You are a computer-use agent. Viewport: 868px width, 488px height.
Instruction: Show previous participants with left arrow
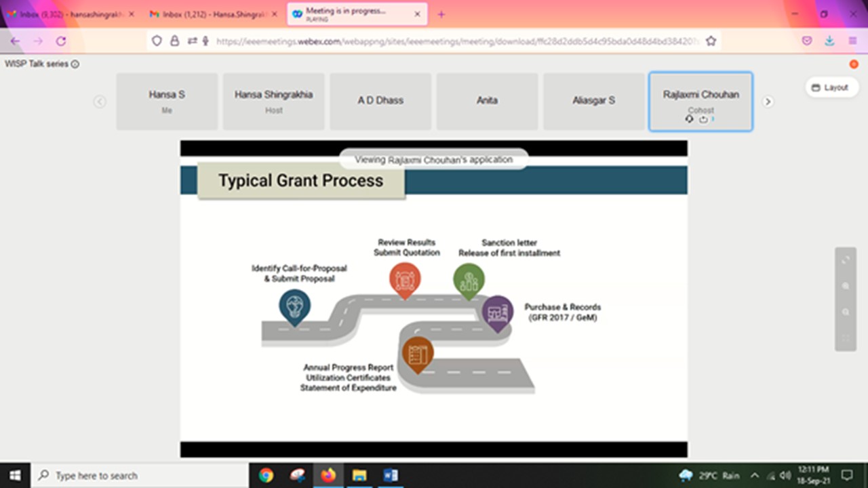[x=100, y=102]
